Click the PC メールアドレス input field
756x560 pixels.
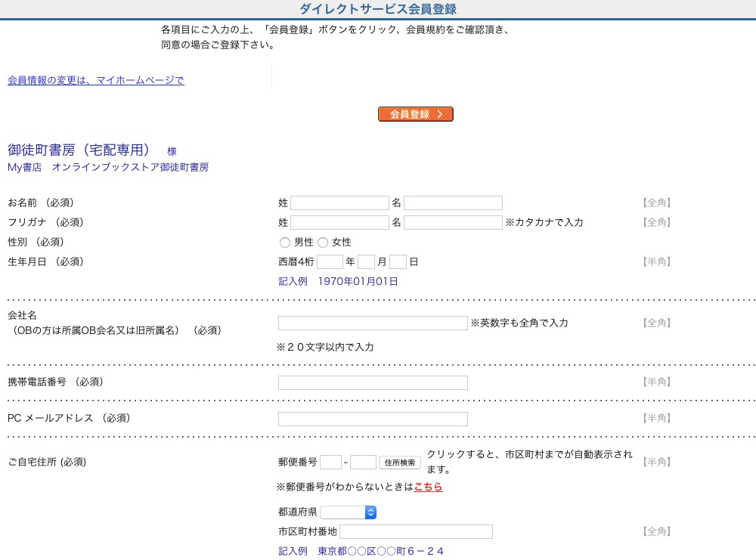[373, 419]
